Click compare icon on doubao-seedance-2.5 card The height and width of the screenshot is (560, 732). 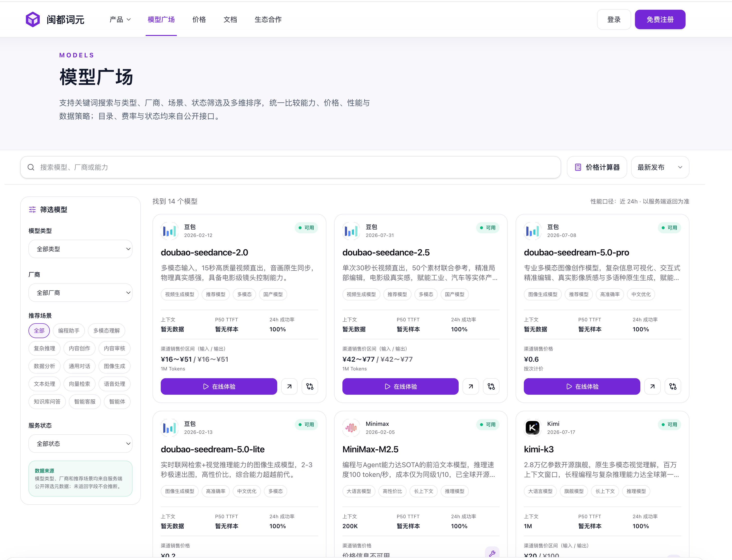[x=491, y=386]
